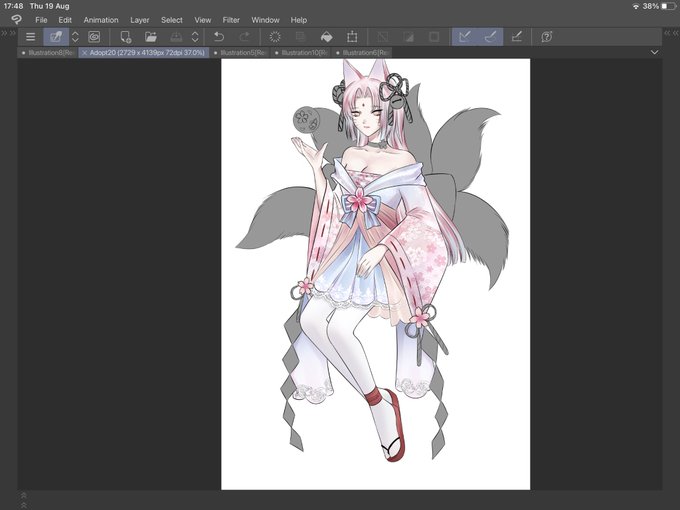Open the Select menu

point(171,20)
